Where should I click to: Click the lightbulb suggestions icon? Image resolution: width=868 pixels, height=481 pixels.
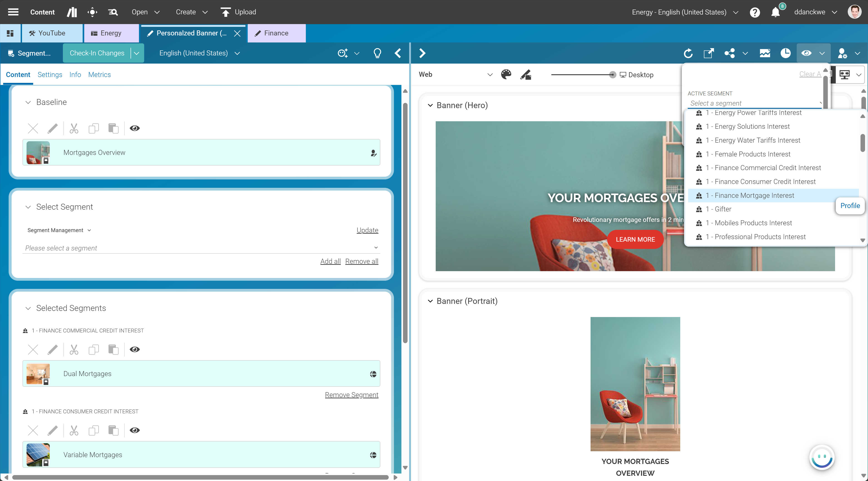[377, 53]
